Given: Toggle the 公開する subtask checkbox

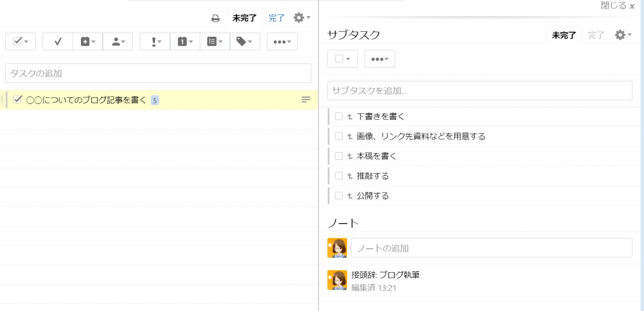Looking at the screenshot, I should point(339,195).
